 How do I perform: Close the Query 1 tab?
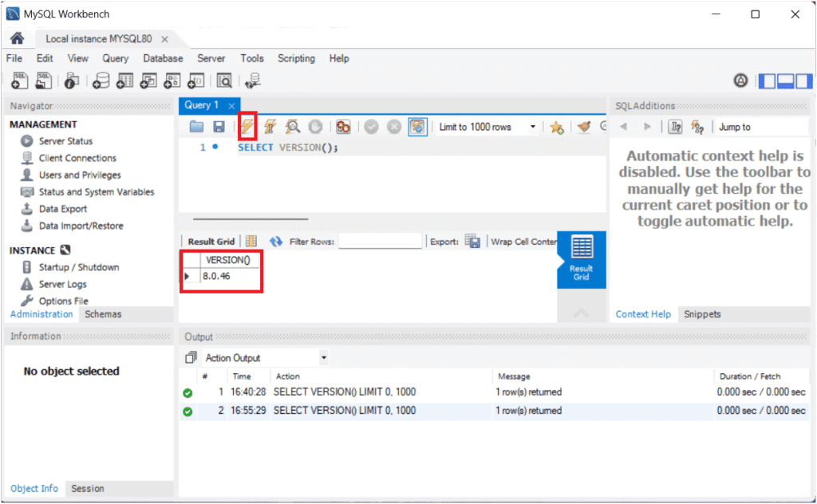point(231,106)
